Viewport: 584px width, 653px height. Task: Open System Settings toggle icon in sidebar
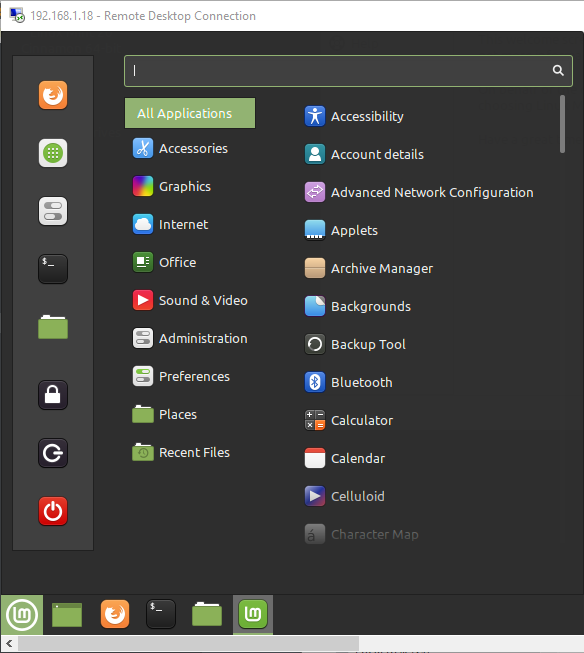click(x=53, y=211)
